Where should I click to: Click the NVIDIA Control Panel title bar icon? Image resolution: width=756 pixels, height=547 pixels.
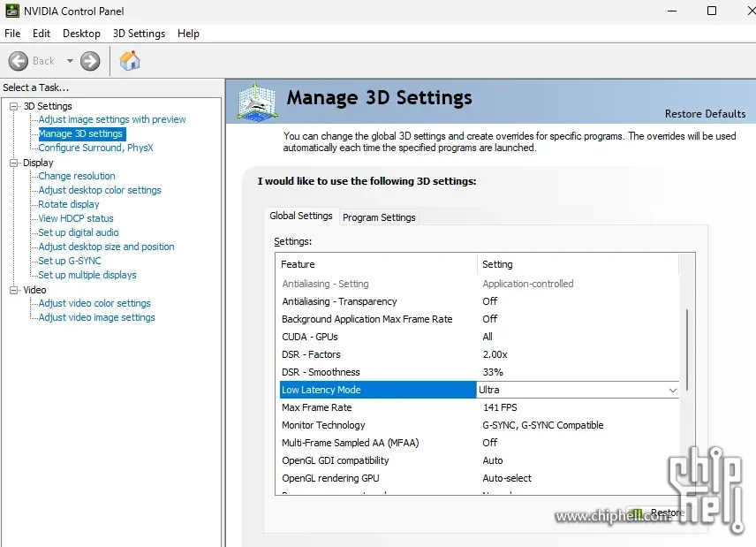click(x=11, y=11)
